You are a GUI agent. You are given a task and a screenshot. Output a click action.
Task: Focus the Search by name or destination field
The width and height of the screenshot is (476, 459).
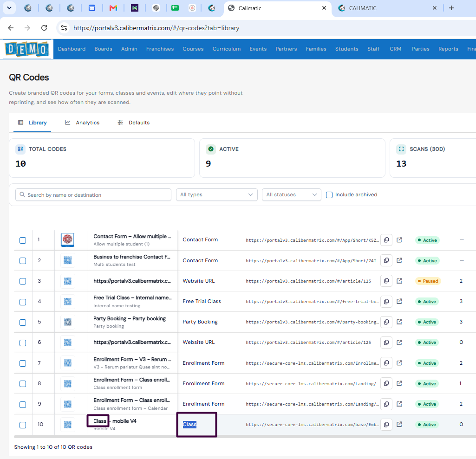[x=93, y=195]
